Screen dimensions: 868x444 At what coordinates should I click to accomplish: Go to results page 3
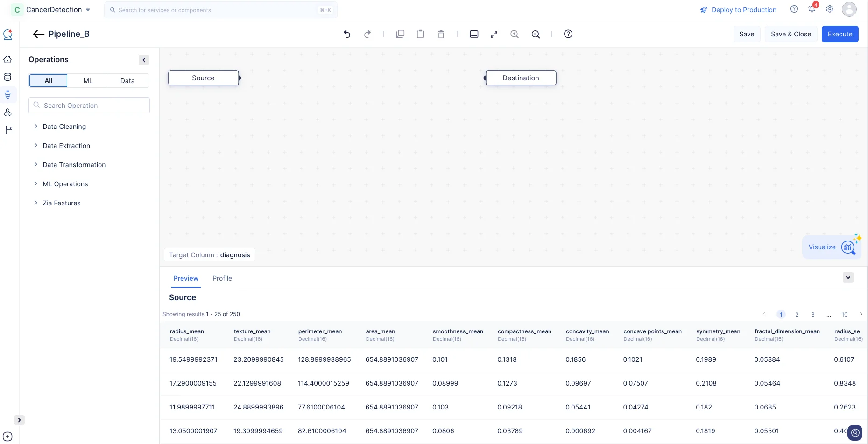point(813,315)
